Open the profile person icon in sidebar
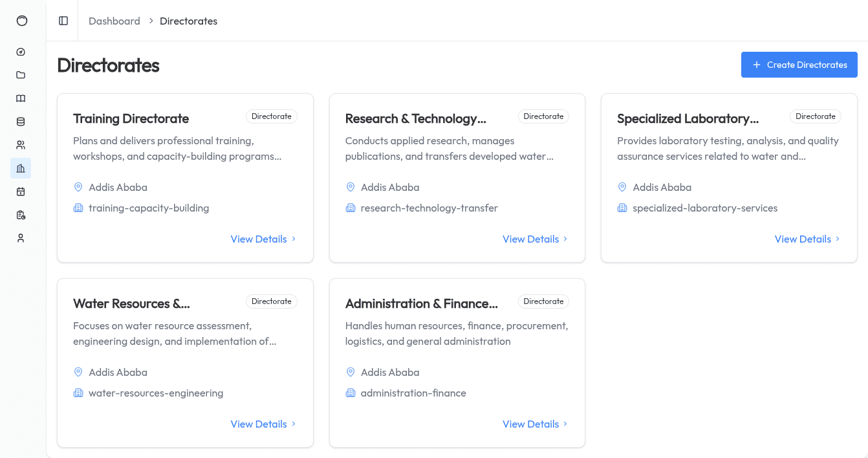Screen dimensions: 868x458 pyautogui.click(x=21, y=238)
